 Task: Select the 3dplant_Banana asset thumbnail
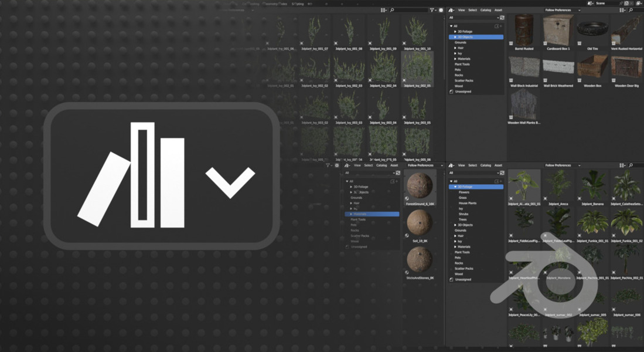592,185
